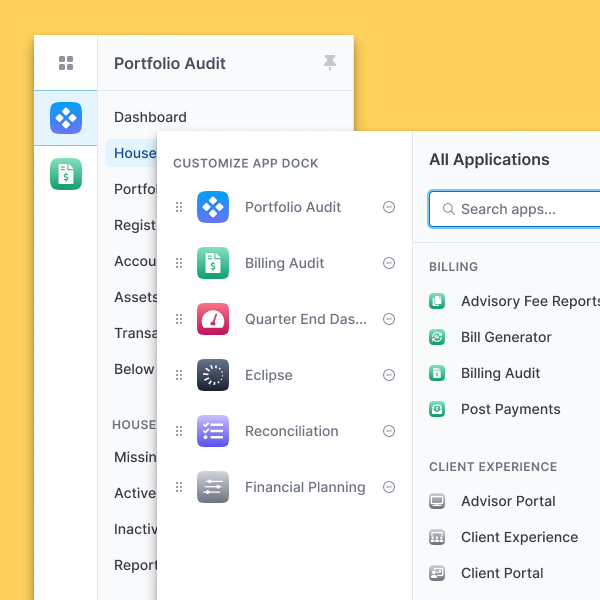The image size is (600, 600).
Task: Open Active item in sidebar menu
Action: click(135, 493)
